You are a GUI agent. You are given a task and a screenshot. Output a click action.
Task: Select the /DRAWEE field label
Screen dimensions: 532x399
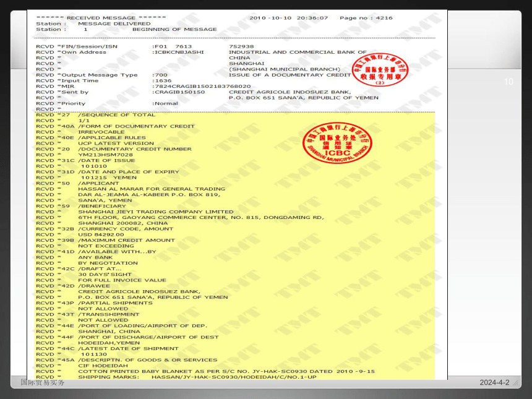click(94, 286)
